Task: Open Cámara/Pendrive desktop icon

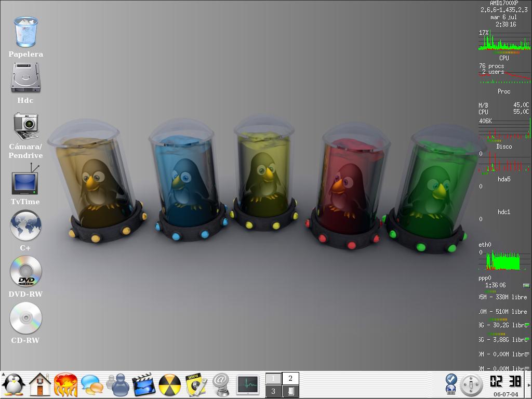Action: (25, 125)
